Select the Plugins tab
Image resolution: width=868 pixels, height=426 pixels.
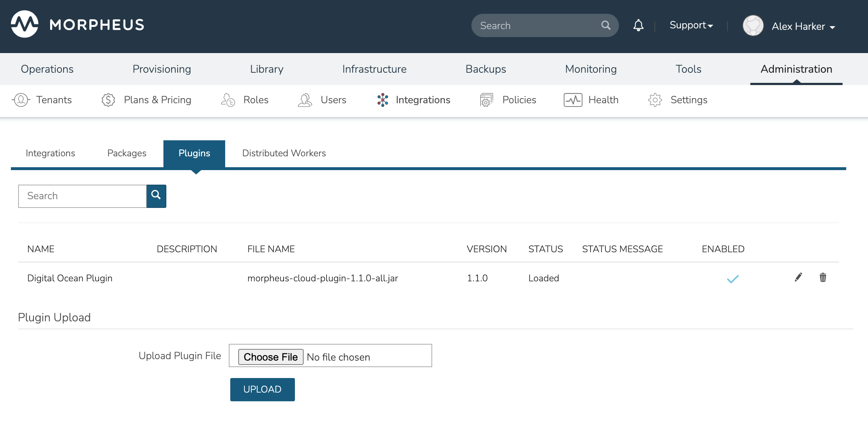(x=194, y=153)
